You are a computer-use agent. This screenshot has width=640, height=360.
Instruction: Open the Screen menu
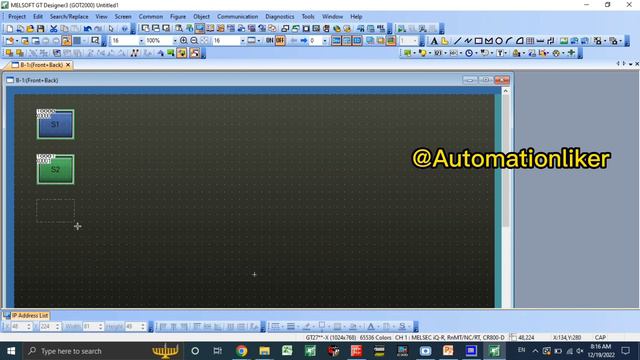pos(123,17)
